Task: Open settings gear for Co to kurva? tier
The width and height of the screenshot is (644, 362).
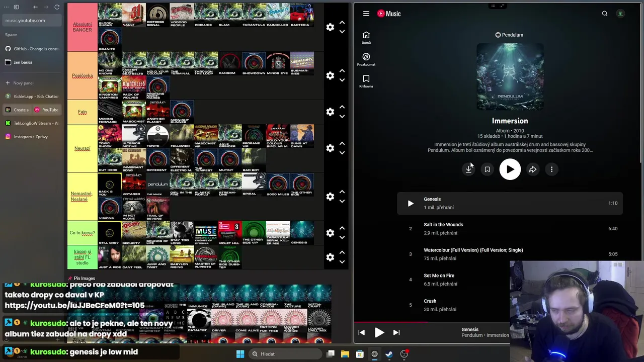Action: 330,233
